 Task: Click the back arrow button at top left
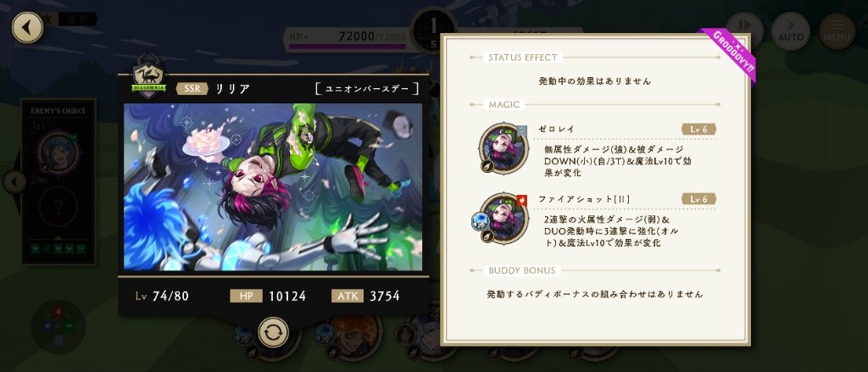(27, 28)
